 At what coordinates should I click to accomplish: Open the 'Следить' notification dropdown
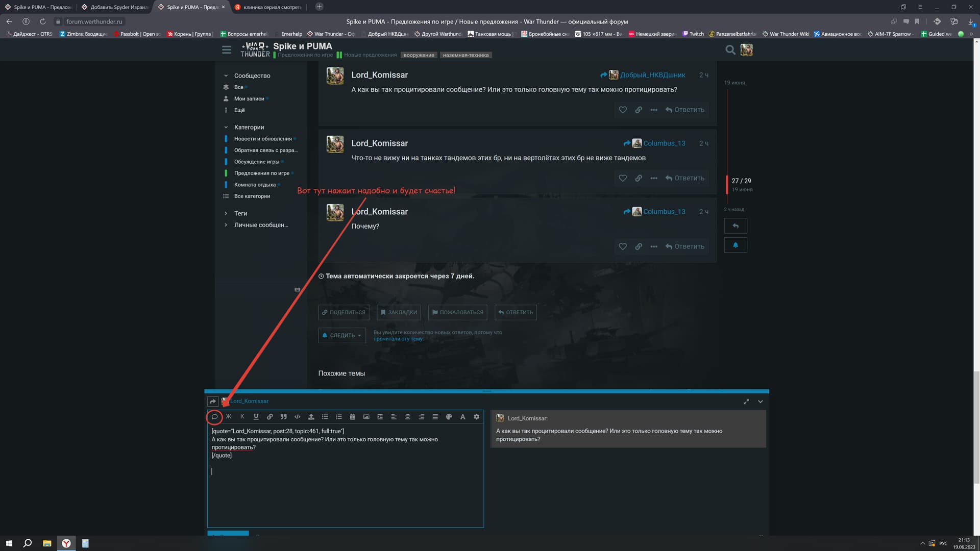(342, 335)
